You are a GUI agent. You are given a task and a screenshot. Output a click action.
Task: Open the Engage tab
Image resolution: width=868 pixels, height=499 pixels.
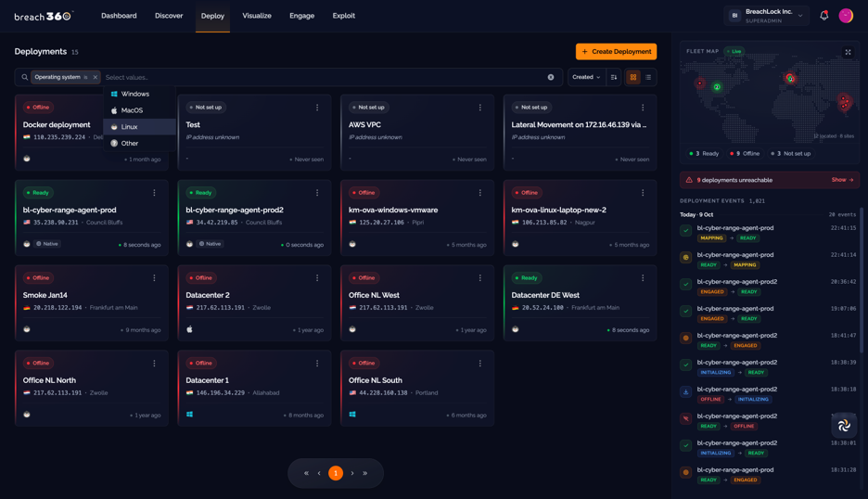click(301, 16)
